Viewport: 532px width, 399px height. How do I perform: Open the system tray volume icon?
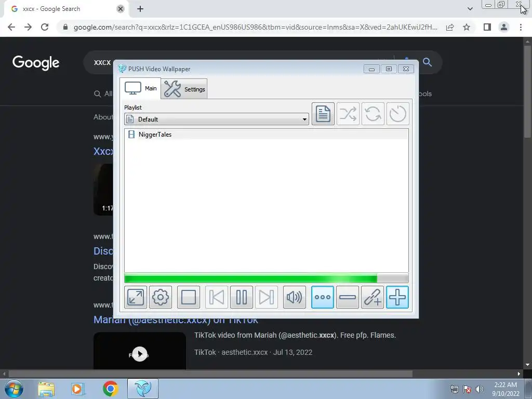[x=480, y=389]
